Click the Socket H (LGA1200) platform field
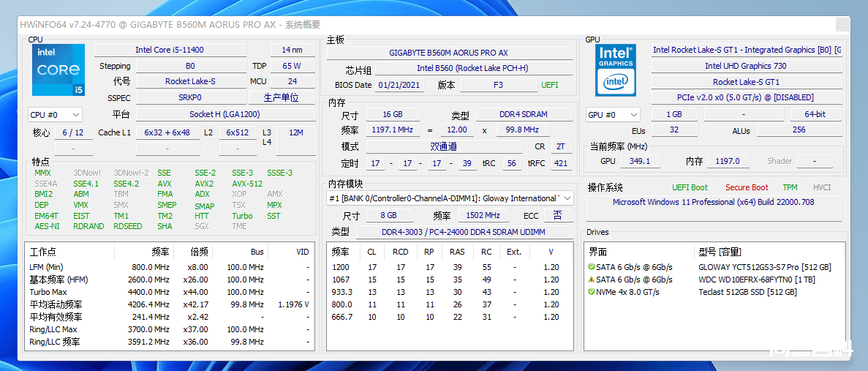The image size is (868, 371). (224, 115)
